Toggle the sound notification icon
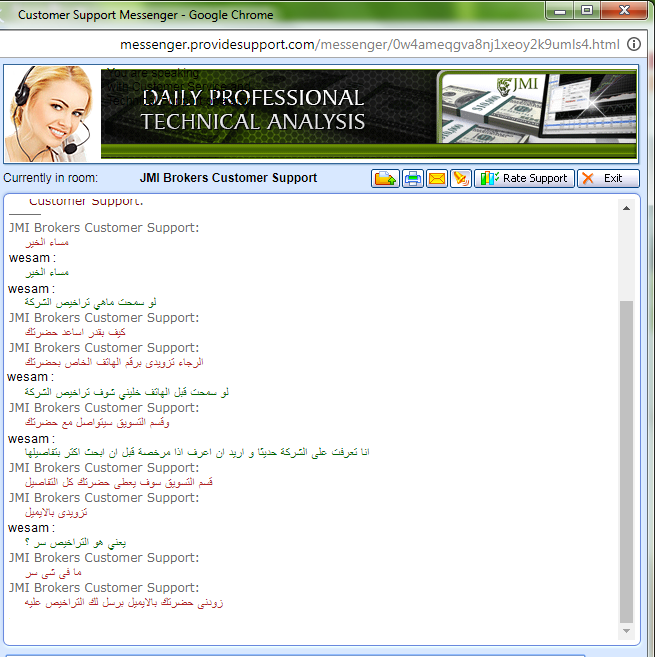 [461, 178]
